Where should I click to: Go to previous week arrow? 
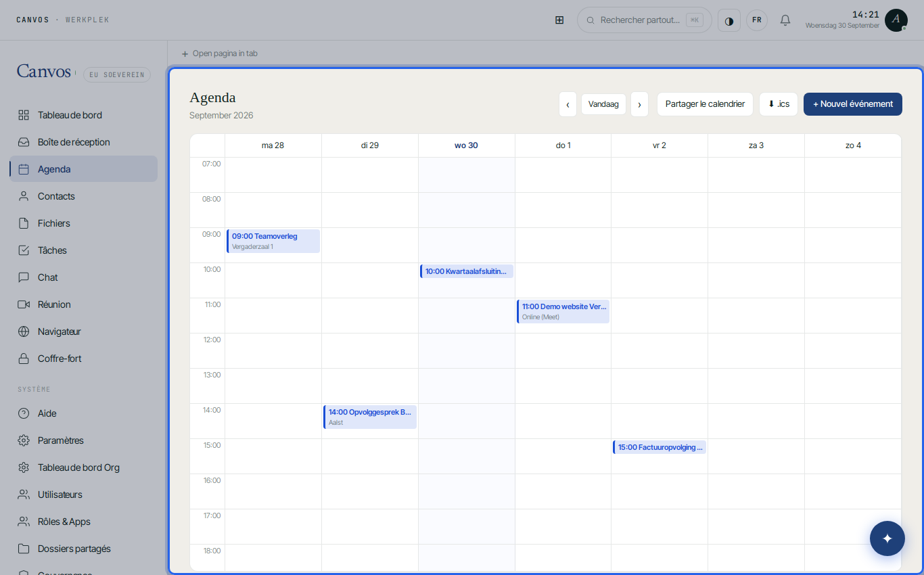(568, 104)
